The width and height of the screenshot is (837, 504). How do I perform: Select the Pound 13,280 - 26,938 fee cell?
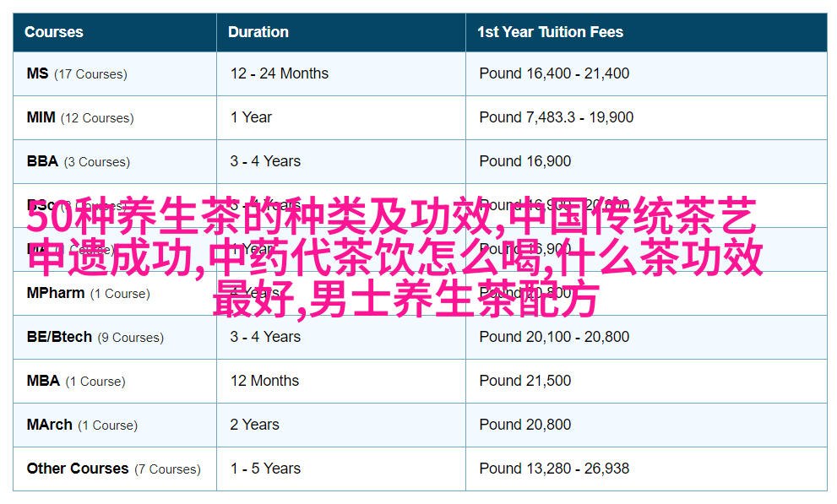coord(554,469)
